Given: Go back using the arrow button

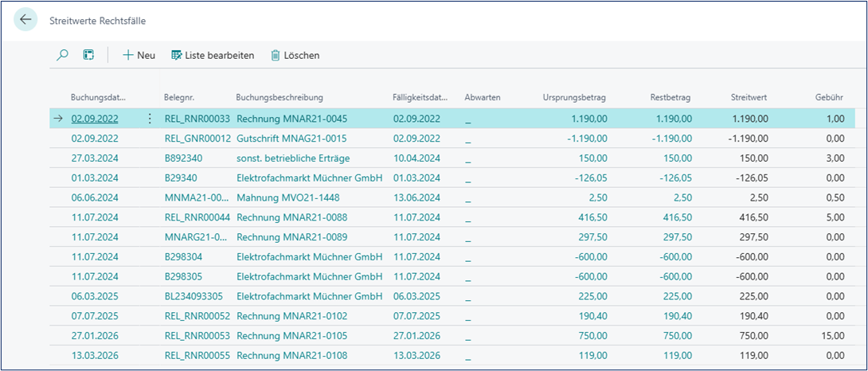Looking at the screenshot, I should click(25, 19).
